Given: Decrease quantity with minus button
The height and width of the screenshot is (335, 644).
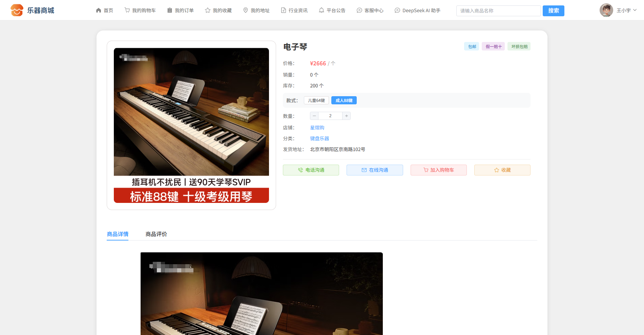Looking at the screenshot, I should pos(314,116).
